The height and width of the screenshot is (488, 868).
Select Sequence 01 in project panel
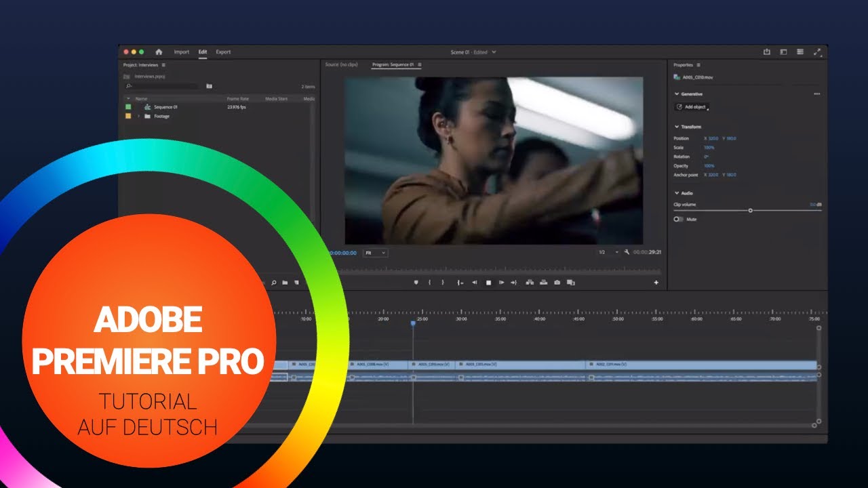tap(165, 107)
